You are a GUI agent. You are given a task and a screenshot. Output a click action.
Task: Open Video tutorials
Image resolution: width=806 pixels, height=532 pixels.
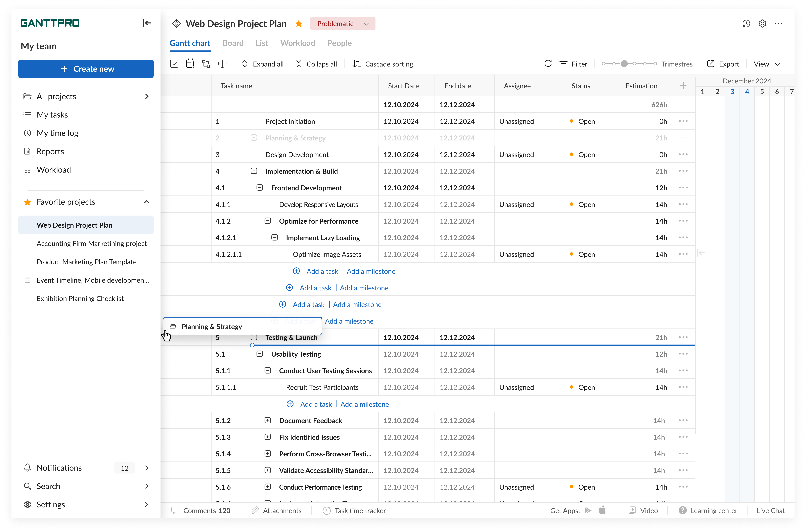643,511
